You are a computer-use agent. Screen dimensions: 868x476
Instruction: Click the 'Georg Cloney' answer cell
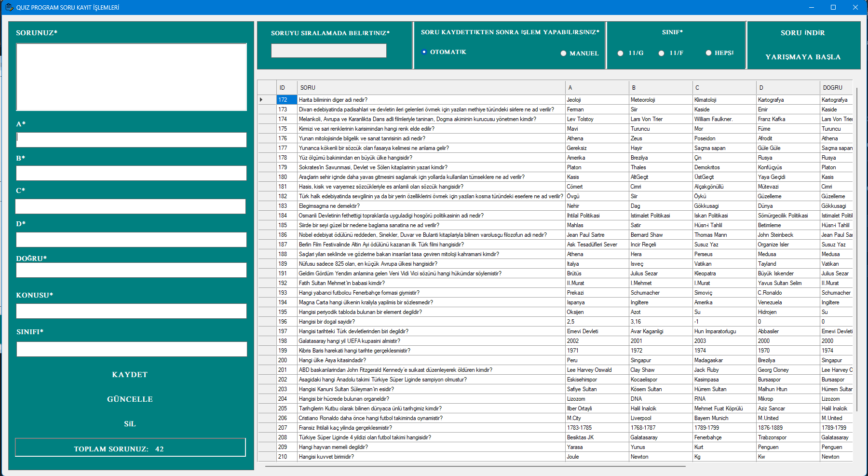tap(788, 370)
